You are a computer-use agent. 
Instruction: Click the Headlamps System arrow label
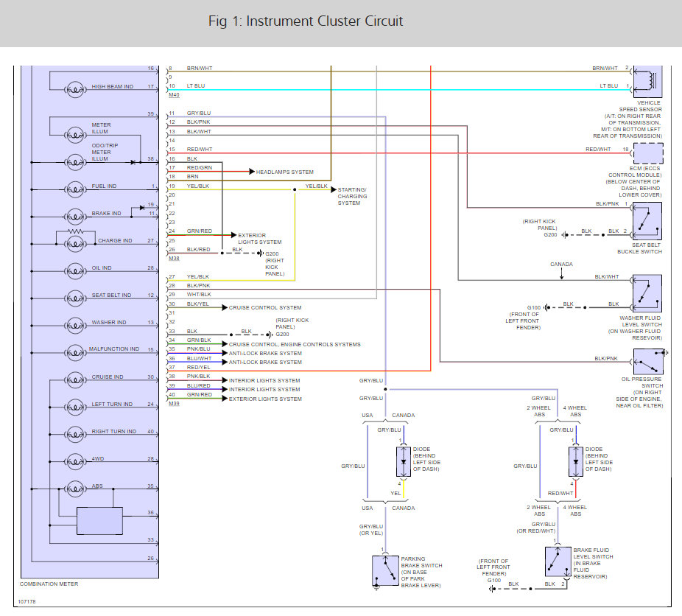[x=284, y=172]
